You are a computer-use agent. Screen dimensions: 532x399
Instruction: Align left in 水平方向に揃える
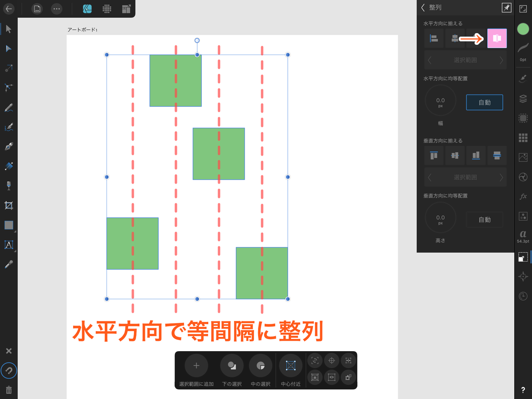[434, 39]
